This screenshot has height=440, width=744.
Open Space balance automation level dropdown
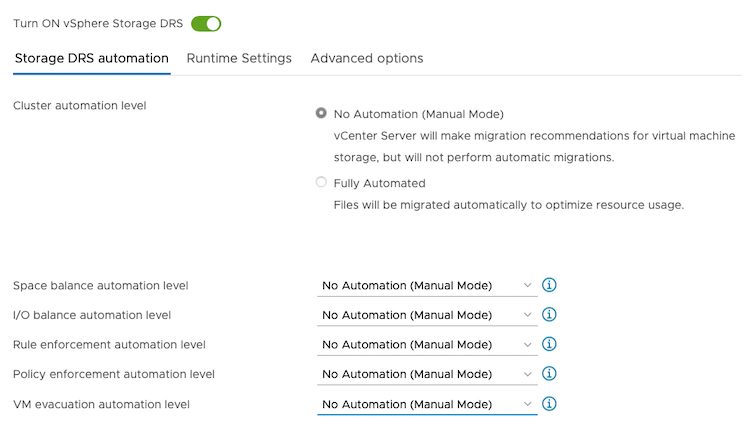[x=427, y=286]
